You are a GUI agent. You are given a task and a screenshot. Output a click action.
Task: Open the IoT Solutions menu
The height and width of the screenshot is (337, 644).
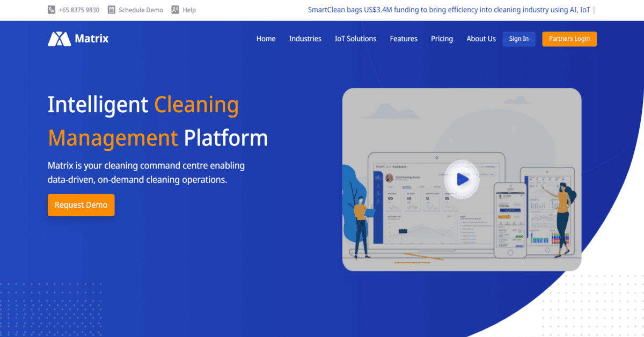[356, 39]
